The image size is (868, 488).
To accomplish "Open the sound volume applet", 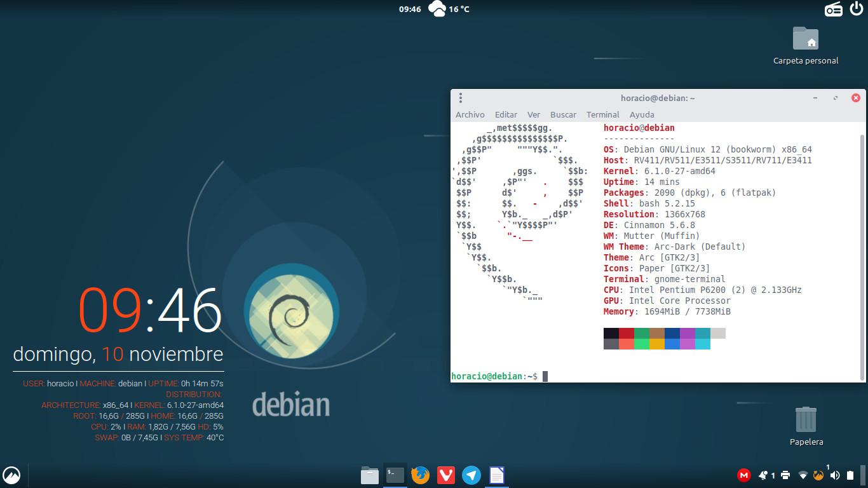I will pos(835,475).
